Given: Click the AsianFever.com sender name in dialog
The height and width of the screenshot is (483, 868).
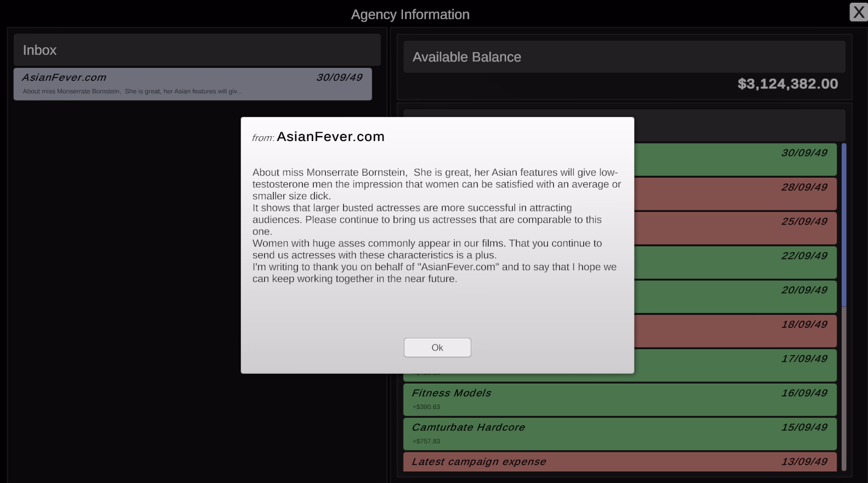Looking at the screenshot, I should [330, 137].
